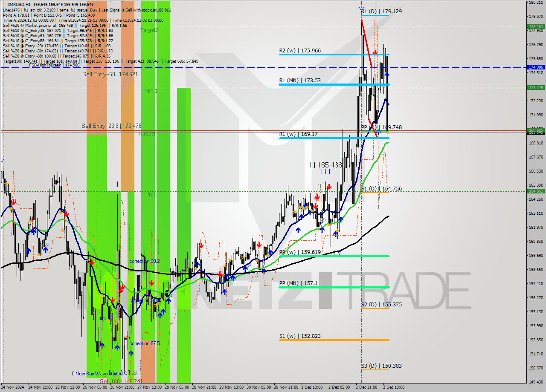The image size is (546, 392).
Task: Click the 'FSB-HighToBreak | 174.906' label
Action: (54, 65)
